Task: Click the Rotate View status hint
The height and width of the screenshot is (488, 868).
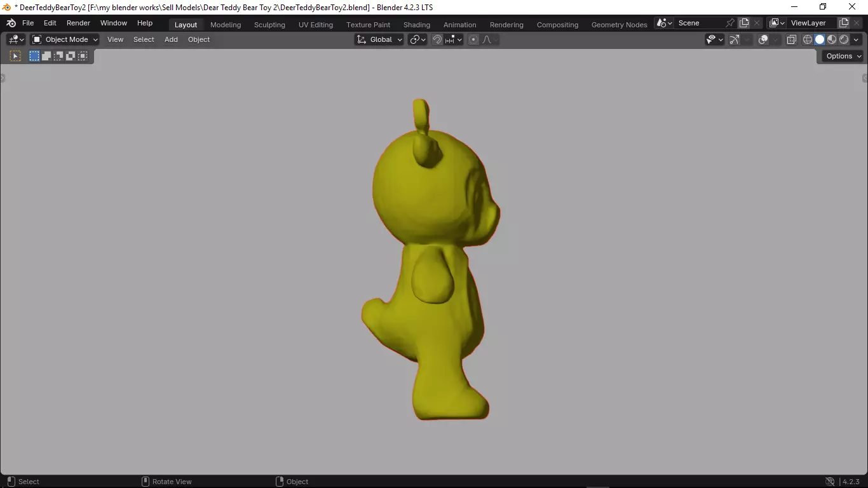Action: point(166,482)
